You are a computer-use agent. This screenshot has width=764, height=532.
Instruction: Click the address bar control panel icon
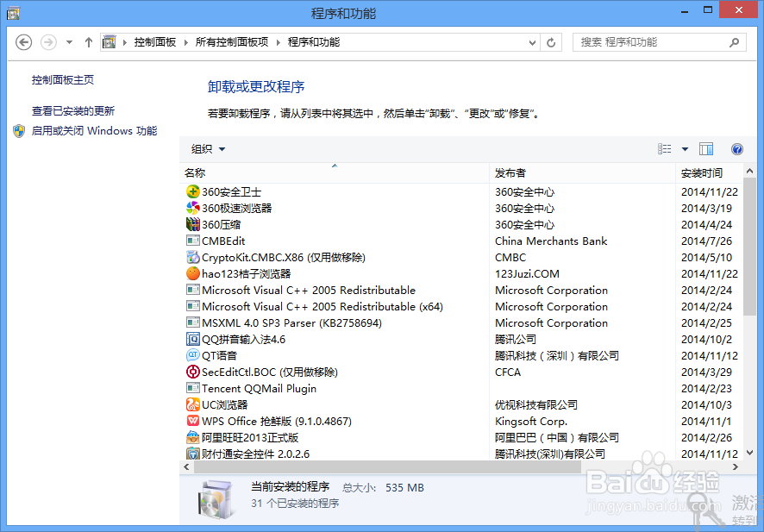110,42
